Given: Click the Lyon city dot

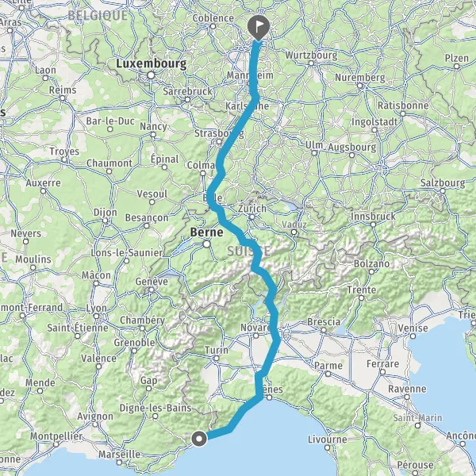Looking at the screenshot, I should coord(96,317).
